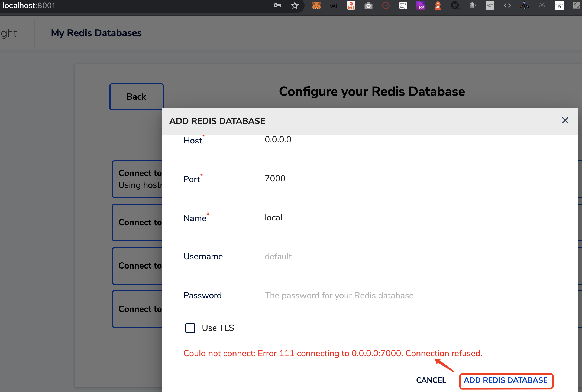Viewport: 582px width, 392px height.
Task: Click the Lighthouse extension icon
Action: pyautogui.click(x=438, y=6)
